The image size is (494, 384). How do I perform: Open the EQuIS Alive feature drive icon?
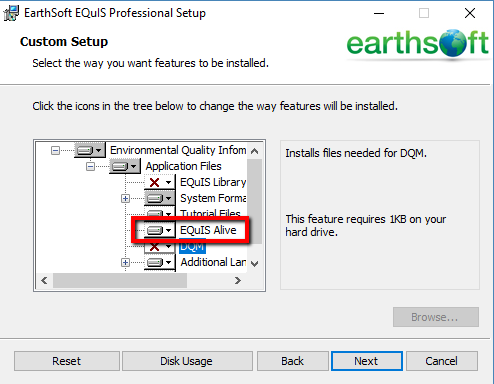click(160, 230)
